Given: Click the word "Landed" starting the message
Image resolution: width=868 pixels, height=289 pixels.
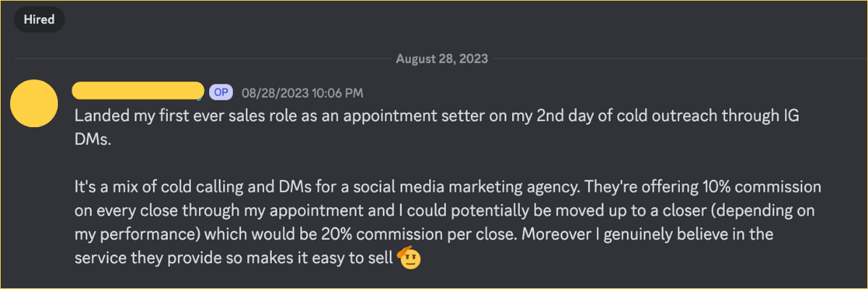Looking at the screenshot, I should coord(98,116).
